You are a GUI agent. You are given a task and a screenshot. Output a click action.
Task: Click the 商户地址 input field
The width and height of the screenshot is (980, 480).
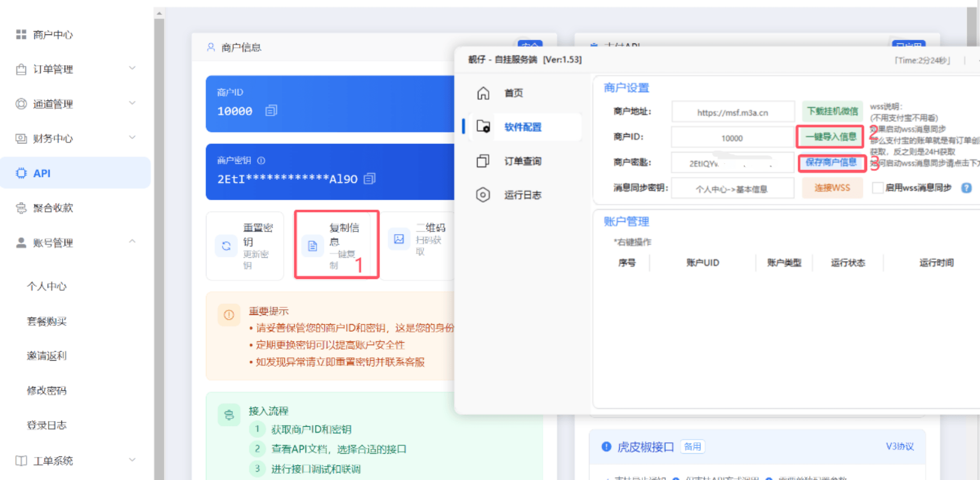733,112
